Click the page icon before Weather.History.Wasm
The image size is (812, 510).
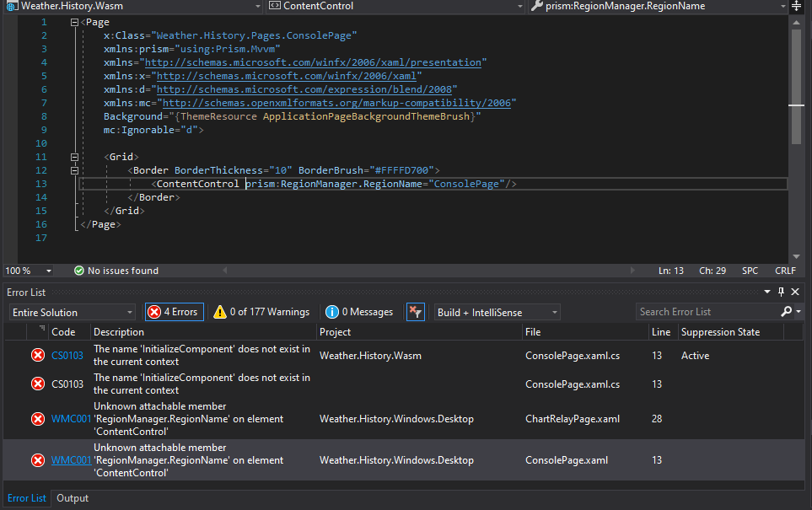11,6
